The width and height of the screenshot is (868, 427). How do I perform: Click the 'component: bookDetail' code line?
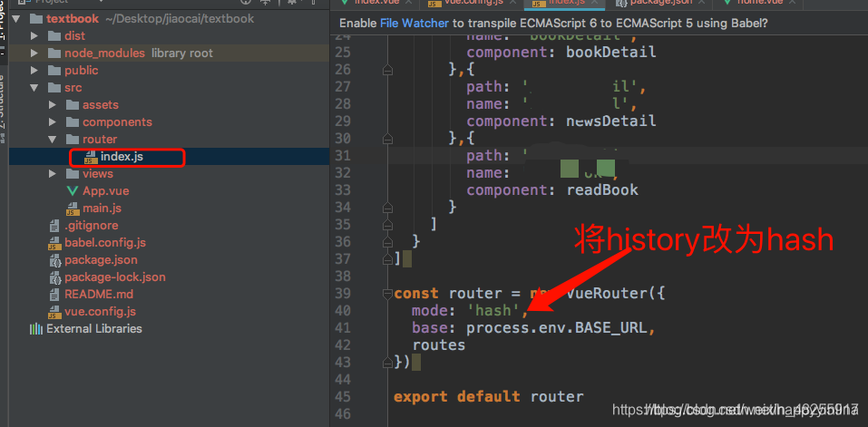pyautogui.click(x=561, y=53)
